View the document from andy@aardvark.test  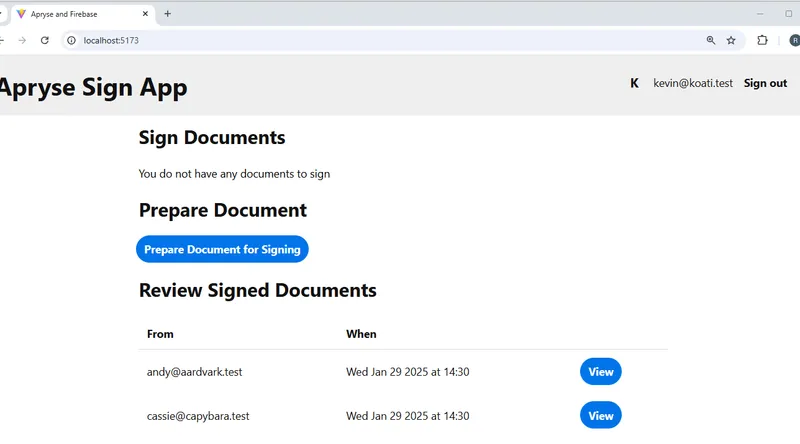pyautogui.click(x=601, y=372)
